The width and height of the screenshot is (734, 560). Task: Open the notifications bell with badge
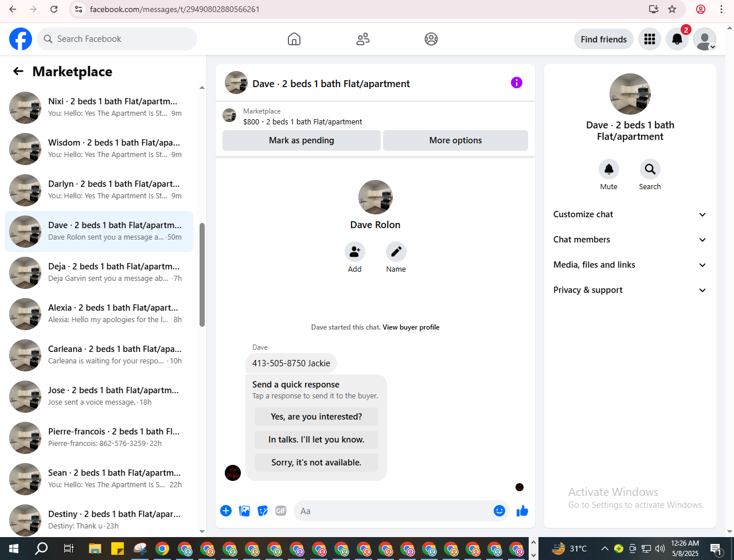[677, 39]
